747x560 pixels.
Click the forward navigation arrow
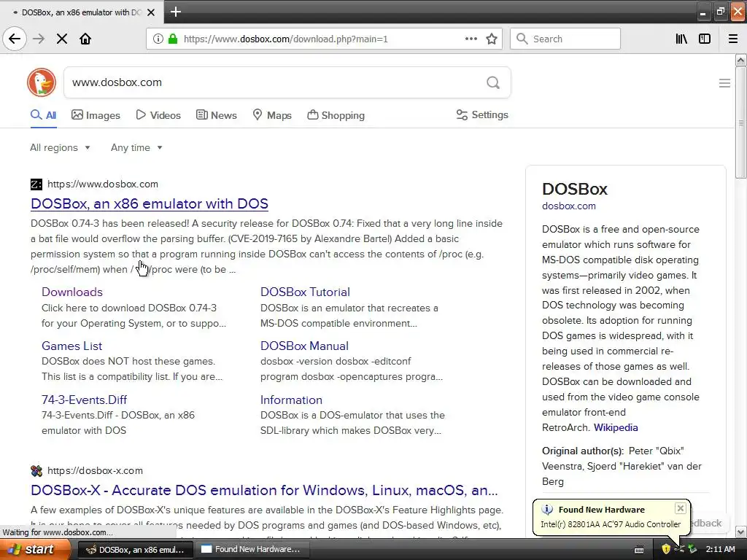click(39, 39)
